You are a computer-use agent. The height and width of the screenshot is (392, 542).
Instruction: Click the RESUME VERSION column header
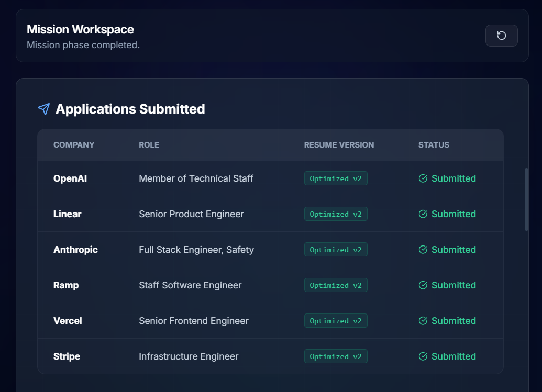(339, 145)
